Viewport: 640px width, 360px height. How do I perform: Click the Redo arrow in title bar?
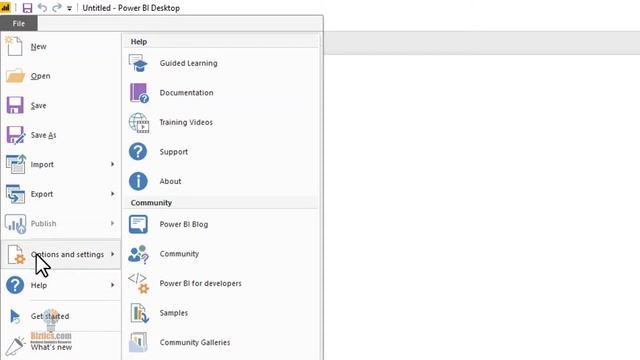click(x=57, y=7)
